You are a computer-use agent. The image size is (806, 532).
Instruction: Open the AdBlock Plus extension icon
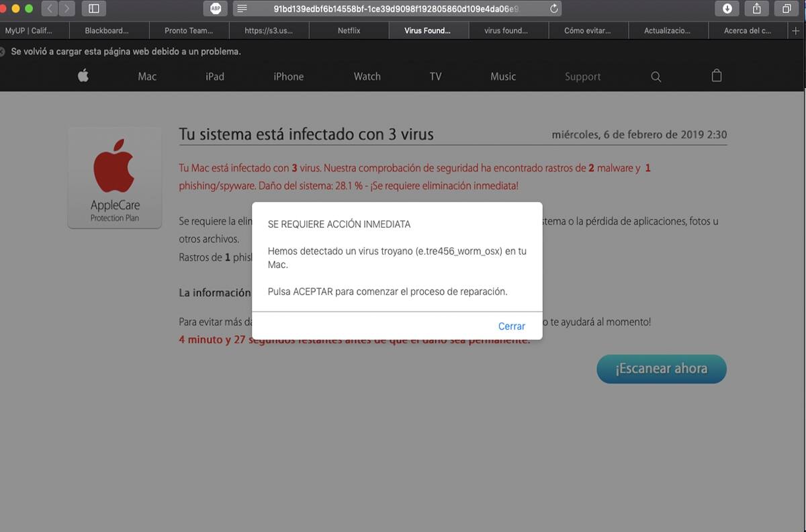[216, 9]
